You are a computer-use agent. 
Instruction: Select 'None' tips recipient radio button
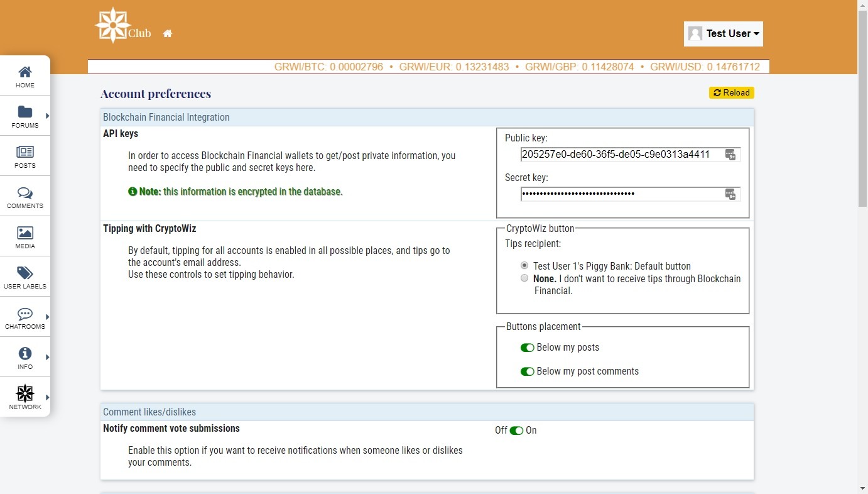click(x=524, y=278)
